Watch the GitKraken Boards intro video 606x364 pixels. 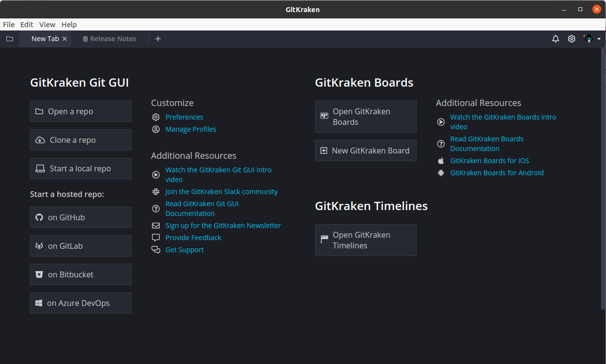(503, 122)
